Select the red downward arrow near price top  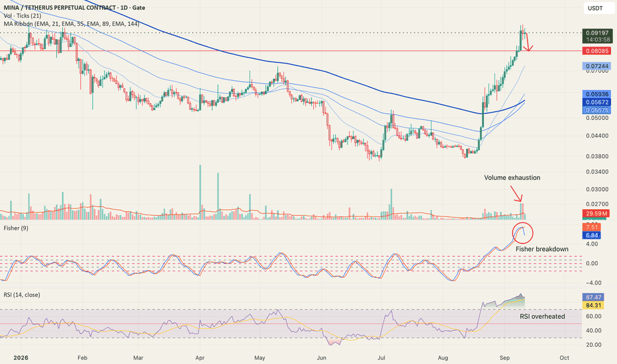tap(528, 42)
